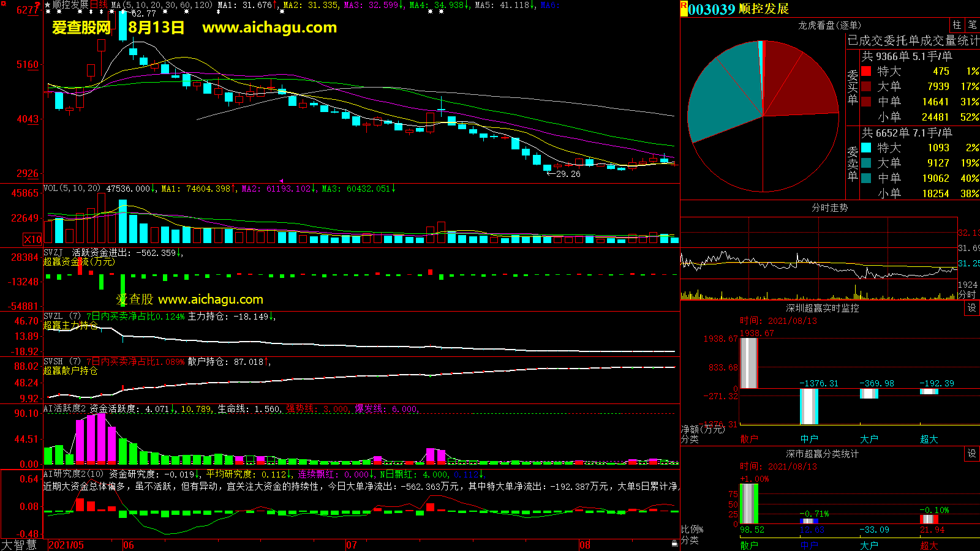Select the 分时走势 panel header
The width and height of the screenshot is (980, 551).
[829, 208]
